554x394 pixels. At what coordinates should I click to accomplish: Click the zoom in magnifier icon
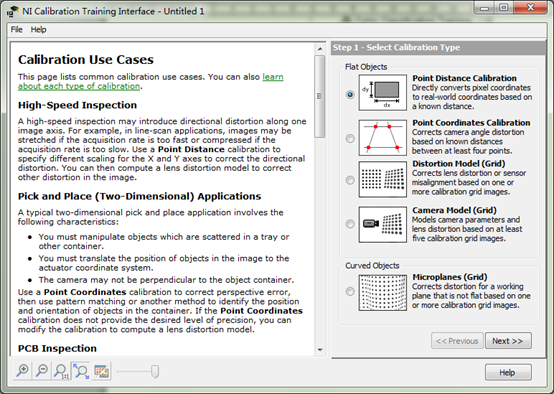coord(23,371)
